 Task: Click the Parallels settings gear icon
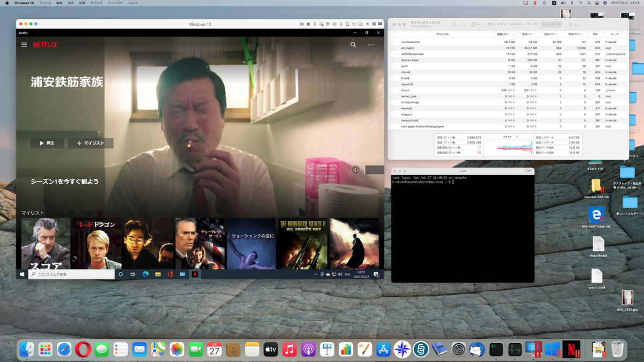click(374, 24)
